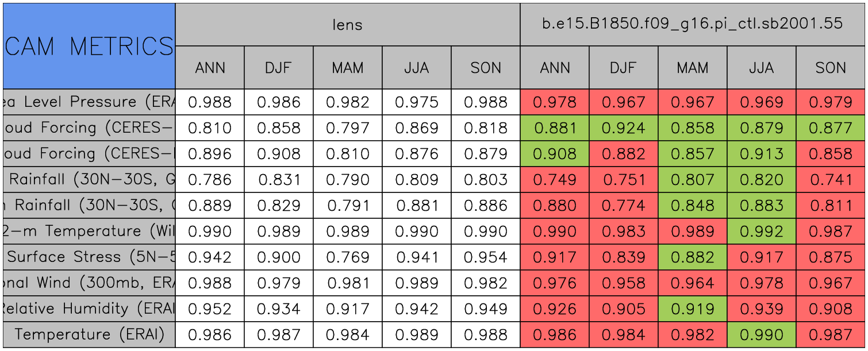
Task: Click the pi_ctl ANN column header
Action: click(554, 68)
